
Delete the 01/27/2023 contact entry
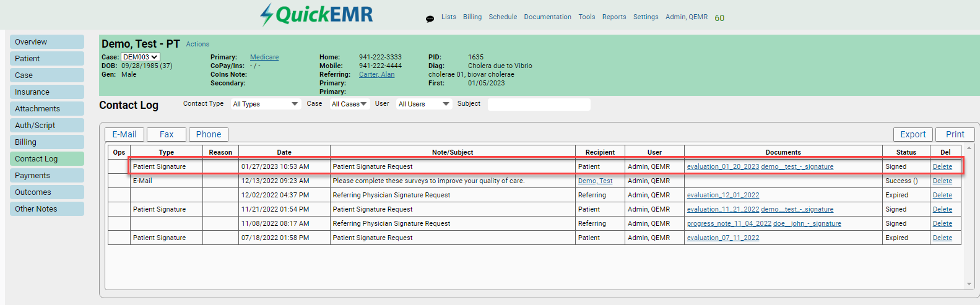[x=942, y=166]
